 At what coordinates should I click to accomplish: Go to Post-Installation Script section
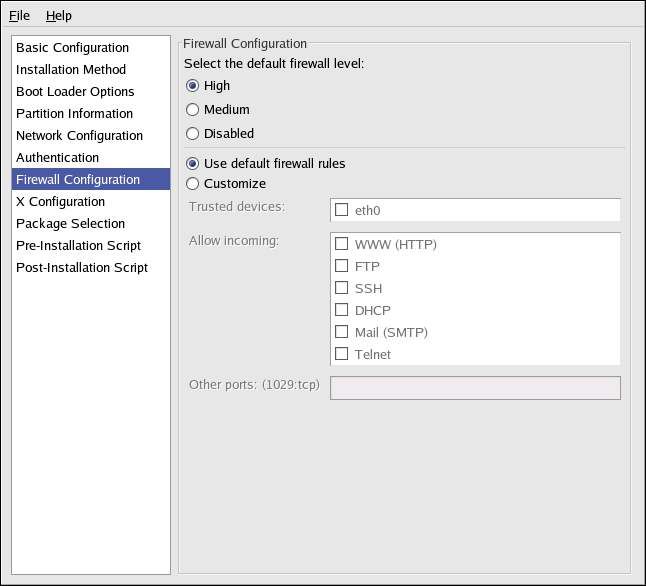82,268
